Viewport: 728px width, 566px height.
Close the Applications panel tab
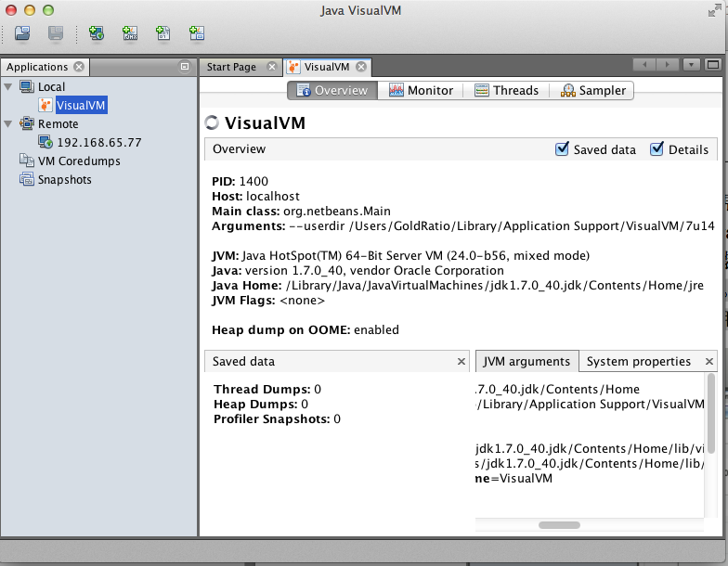click(x=79, y=67)
